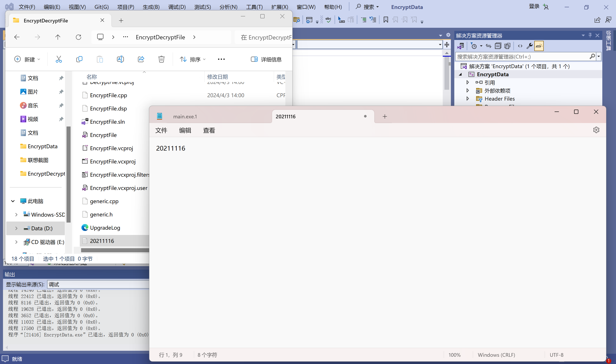
Task: Click Collapse All icon in Solution Explorer
Action: pos(498,46)
